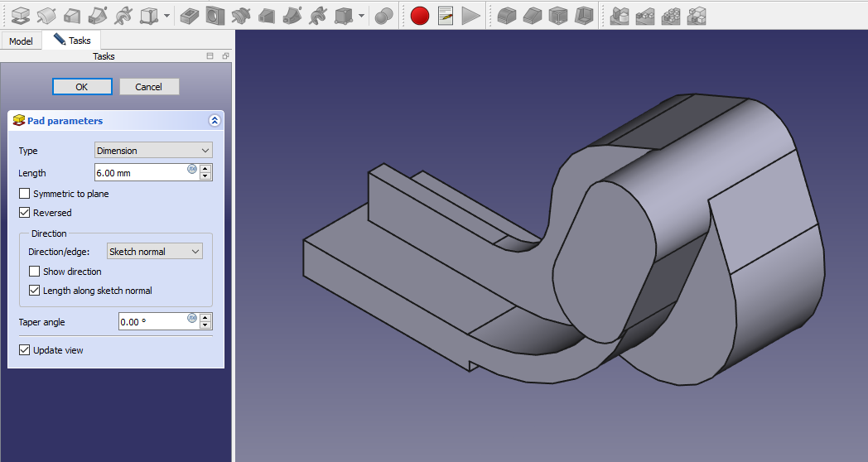
Task: Select the Fillet tool icon
Action: 507,15
